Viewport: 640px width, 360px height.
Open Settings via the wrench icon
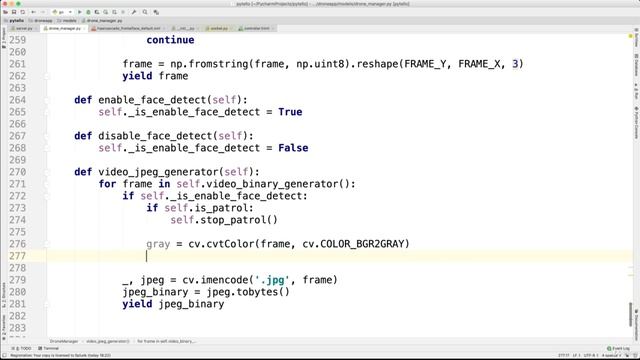133,12
